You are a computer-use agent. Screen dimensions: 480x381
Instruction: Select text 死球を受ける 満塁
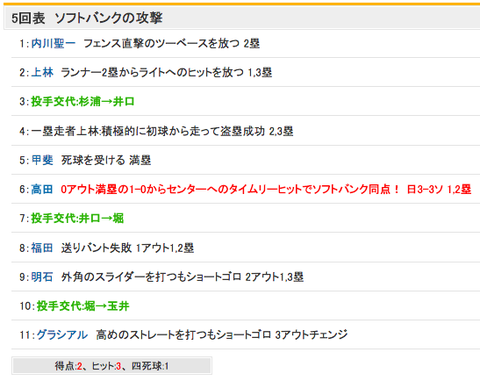click(x=106, y=160)
